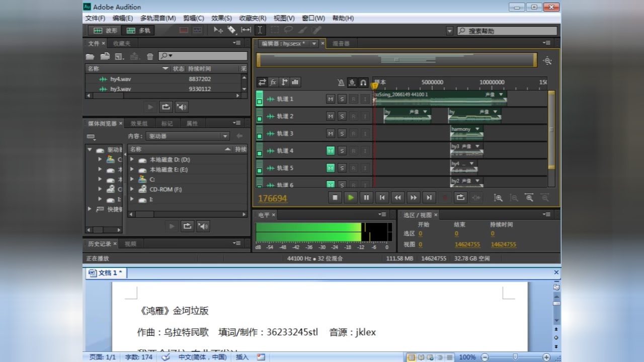Switch to 多轨 multitrack view
This screenshot has height=362, width=644.
138,30
